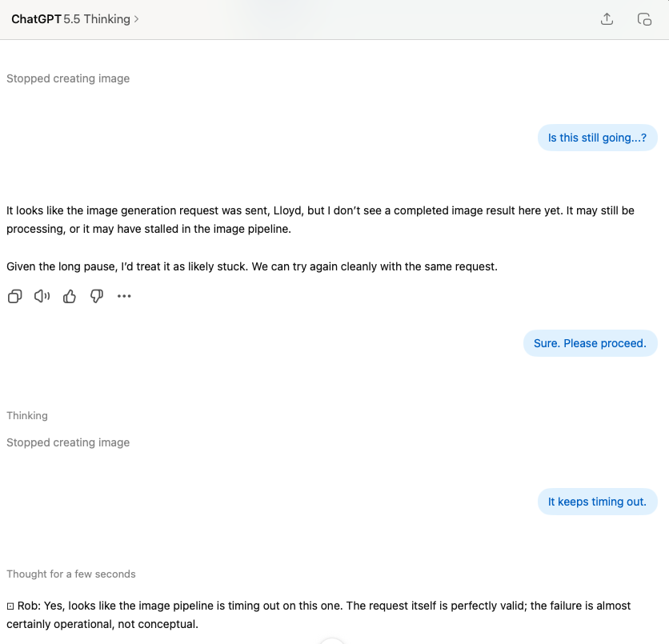Screen dimensions: 669x644
Task: Expand the 'Thought for a few seconds' details
Action: (71, 574)
